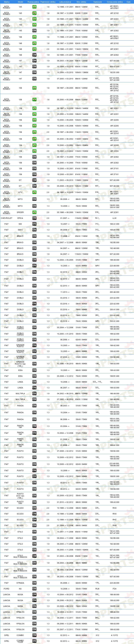Screen dimensions: 134x644
Task: Click the ON icon for OPEL COMBO TOUR
Action: 34,641
